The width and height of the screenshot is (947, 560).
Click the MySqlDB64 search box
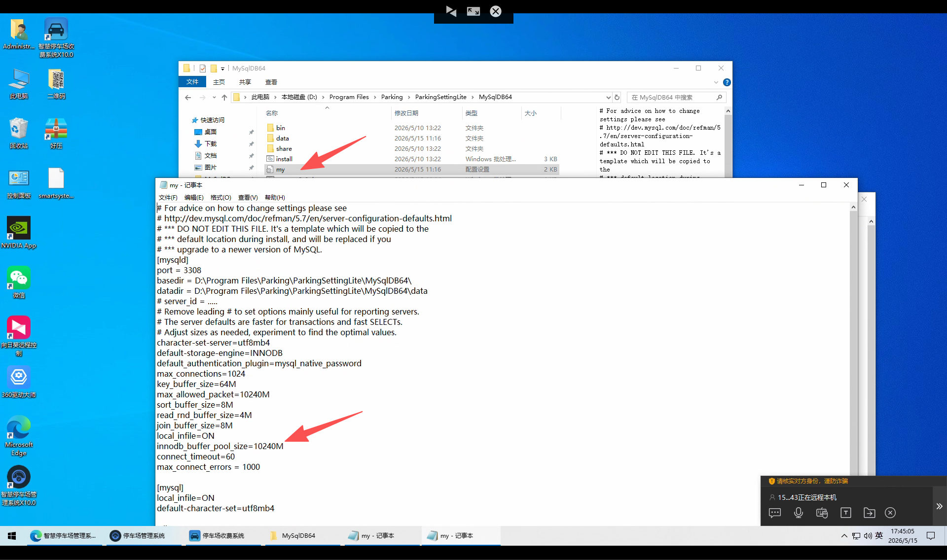tap(676, 97)
